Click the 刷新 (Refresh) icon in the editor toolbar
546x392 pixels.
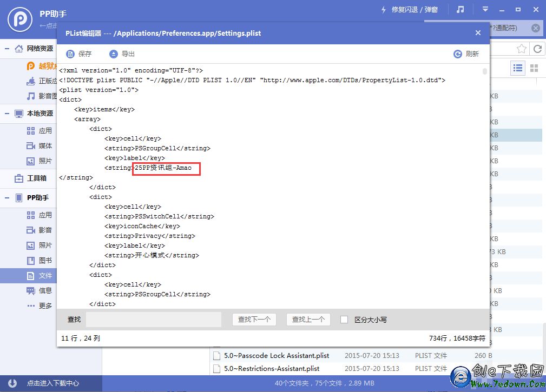pyautogui.click(x=457, y=54)
